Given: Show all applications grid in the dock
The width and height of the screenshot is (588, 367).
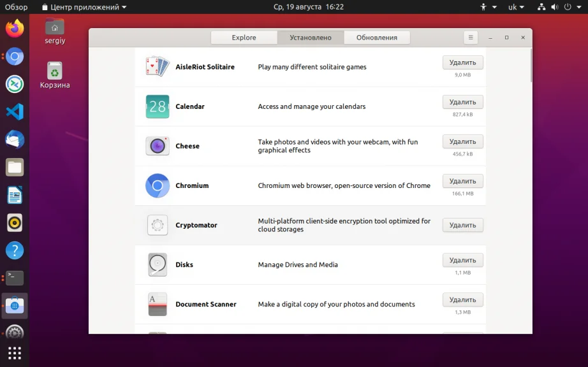Looking at the screenshot, I should (15, 353).
